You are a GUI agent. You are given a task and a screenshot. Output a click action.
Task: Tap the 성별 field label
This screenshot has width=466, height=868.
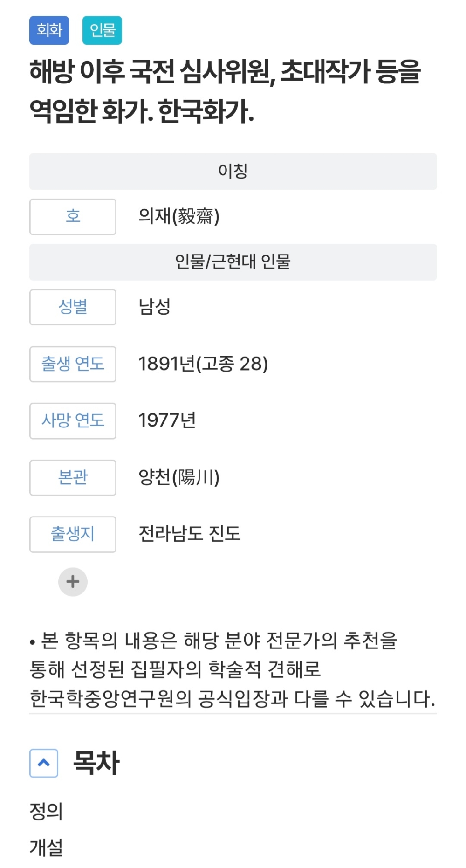click(73, 307)
